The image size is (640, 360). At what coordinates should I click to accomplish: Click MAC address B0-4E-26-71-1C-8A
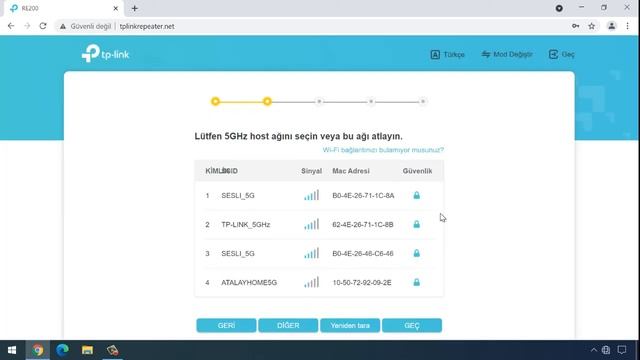coord(363,196)
